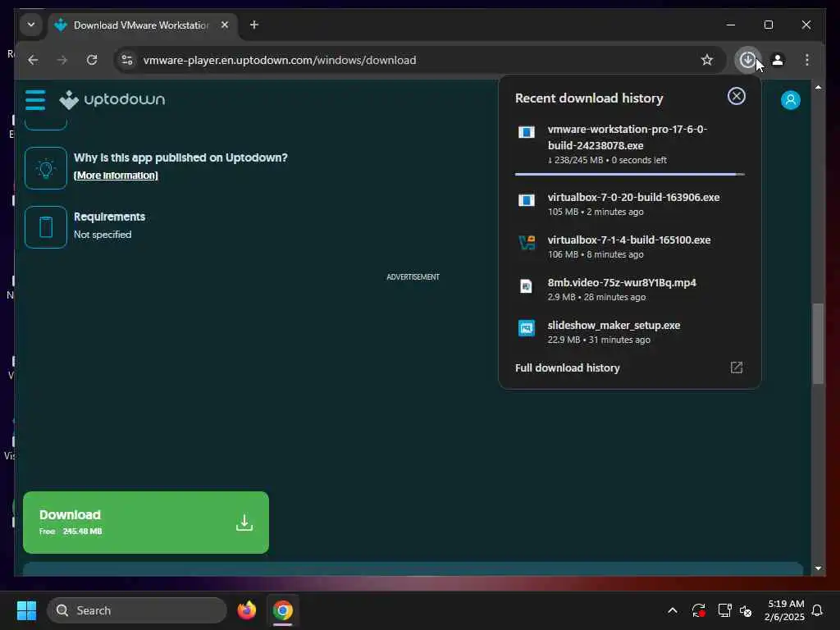This screenshot has height=630, width=840.
Task: Bookmark this page with the star icon
Action: 707,60
